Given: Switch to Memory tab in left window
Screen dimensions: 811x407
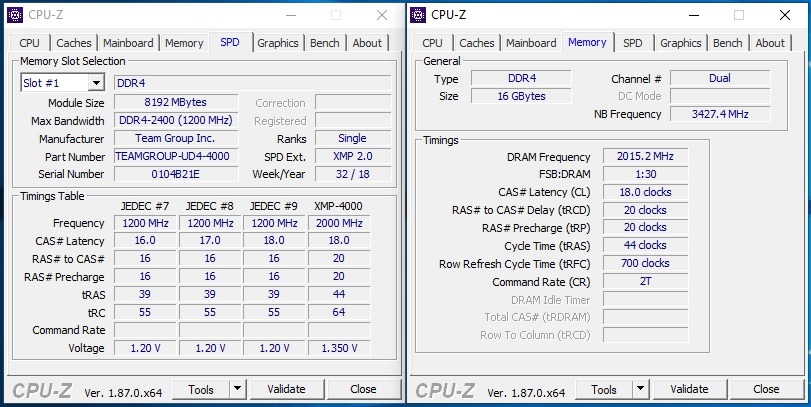Looking at the screenshot, I should click(x=184, y=43).
